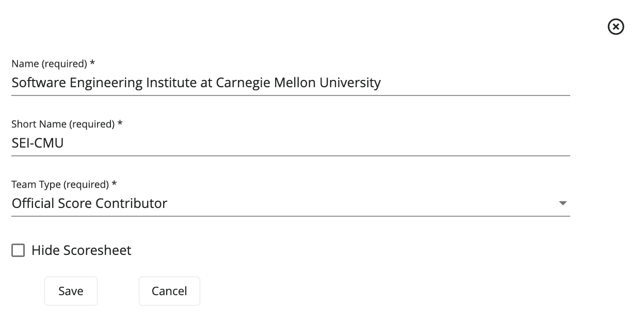Image resolution: width=644 pixels, height=322 pixels.
Task: Click the Team Type dropdown arrow
Action: tap(563, 203)
